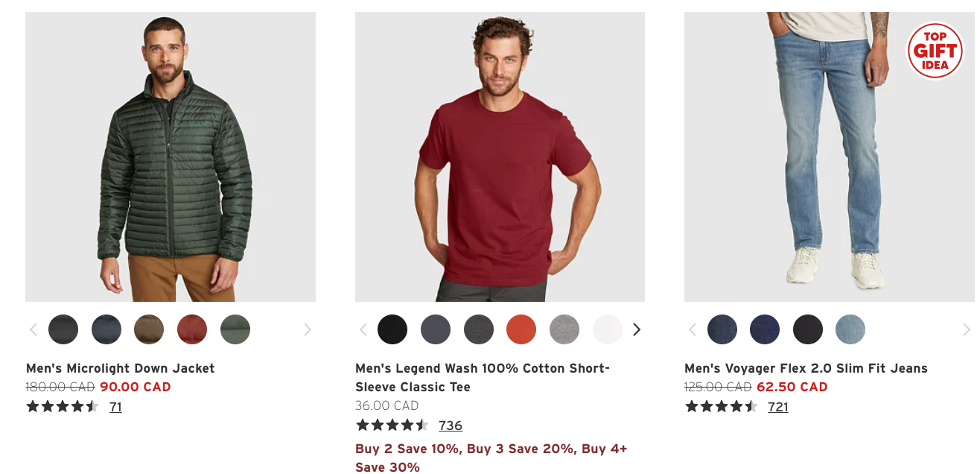Viewport: 980px width, 474px height.
Task: Open Men's Voyager Flex 2.0 Slim Fit Jeans
Action: [806, 368]
